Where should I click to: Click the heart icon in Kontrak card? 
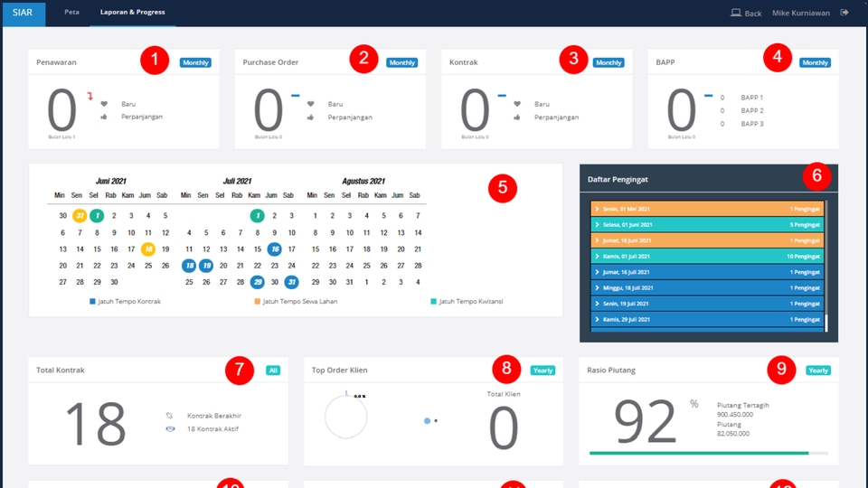tap(517, 104)
